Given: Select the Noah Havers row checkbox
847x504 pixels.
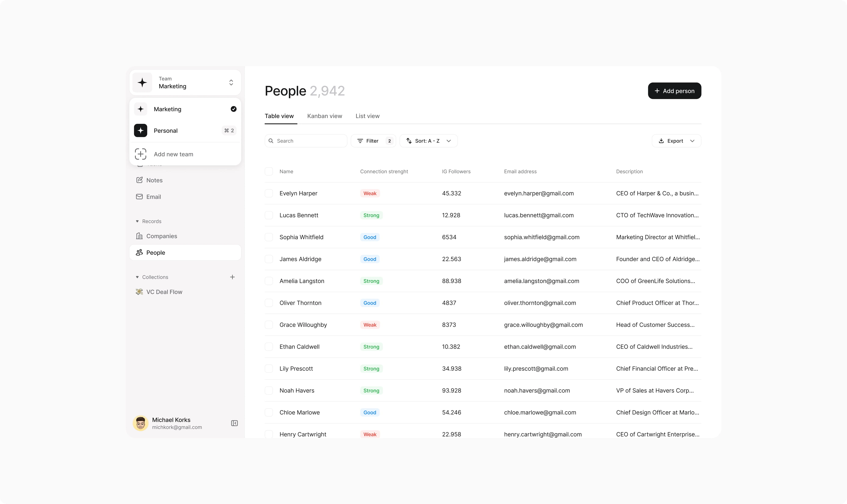Looking at the screenshot, I should pos(269,391).
